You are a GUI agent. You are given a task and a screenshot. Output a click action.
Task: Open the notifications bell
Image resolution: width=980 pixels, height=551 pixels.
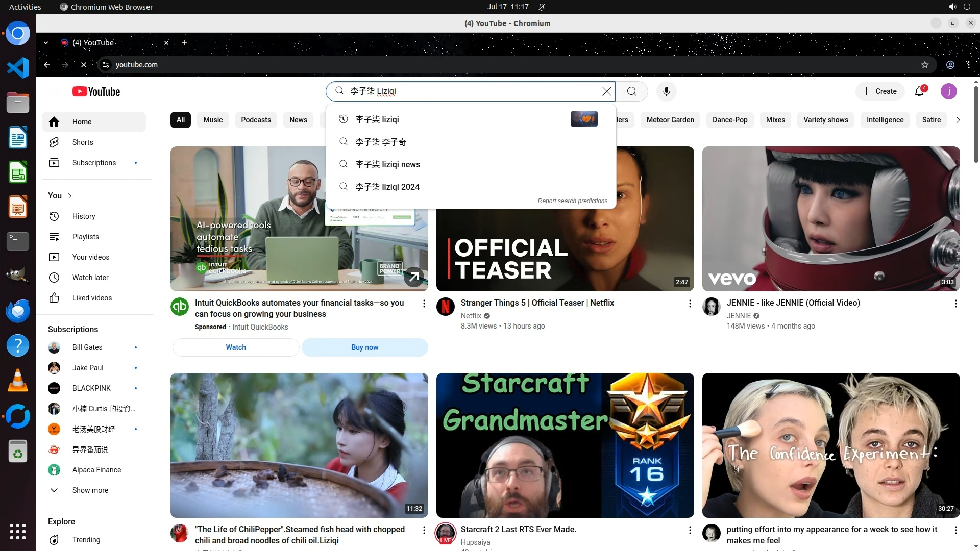[x=919, y=91]
